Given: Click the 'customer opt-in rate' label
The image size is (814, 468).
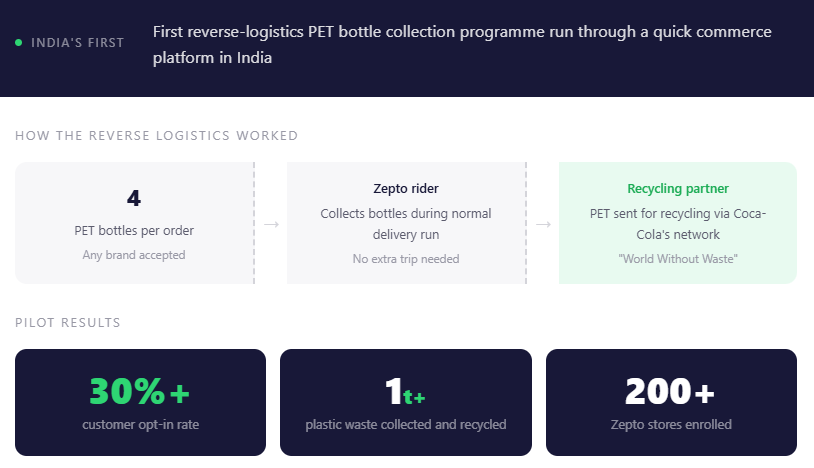Looking at the screenshot, I should coord(140,425).
